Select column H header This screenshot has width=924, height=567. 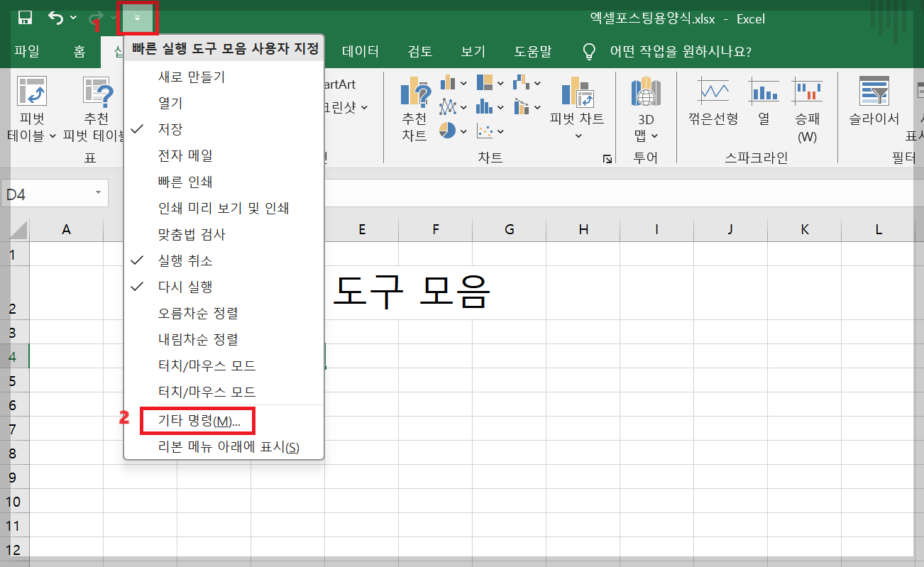pyautogui.click(x=583, y=229)
